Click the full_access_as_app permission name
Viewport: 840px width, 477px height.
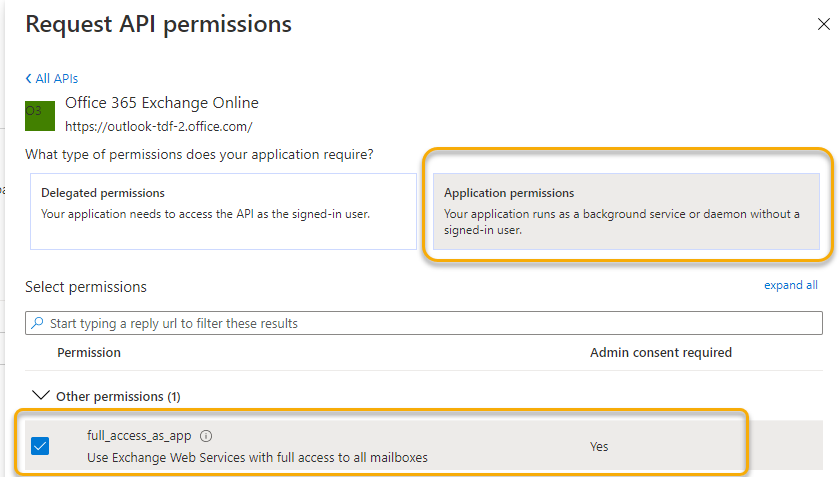140,436
